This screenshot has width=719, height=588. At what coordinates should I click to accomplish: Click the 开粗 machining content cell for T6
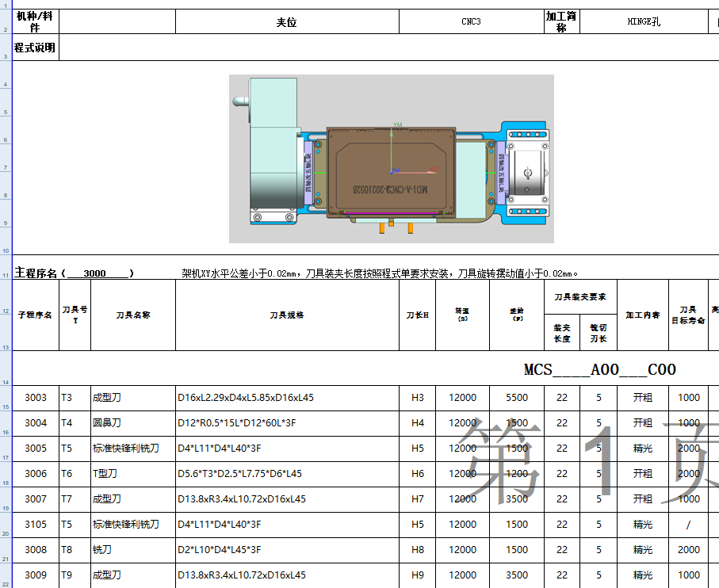643,474
